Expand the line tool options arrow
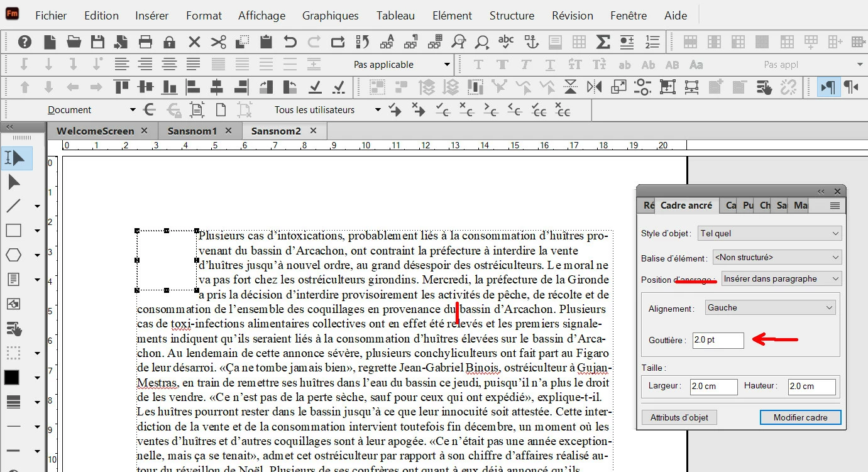Viewport: 868px width, 472px height. 37,206
